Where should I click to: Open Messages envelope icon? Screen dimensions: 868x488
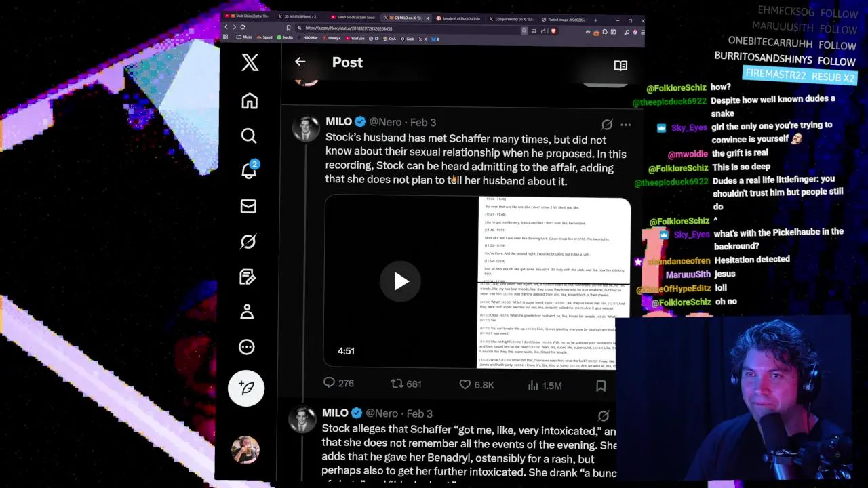tap(248, 206)
